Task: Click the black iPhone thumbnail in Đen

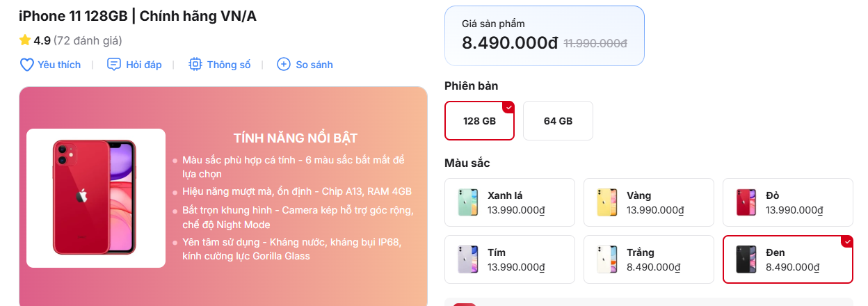Action: point(746,259)
